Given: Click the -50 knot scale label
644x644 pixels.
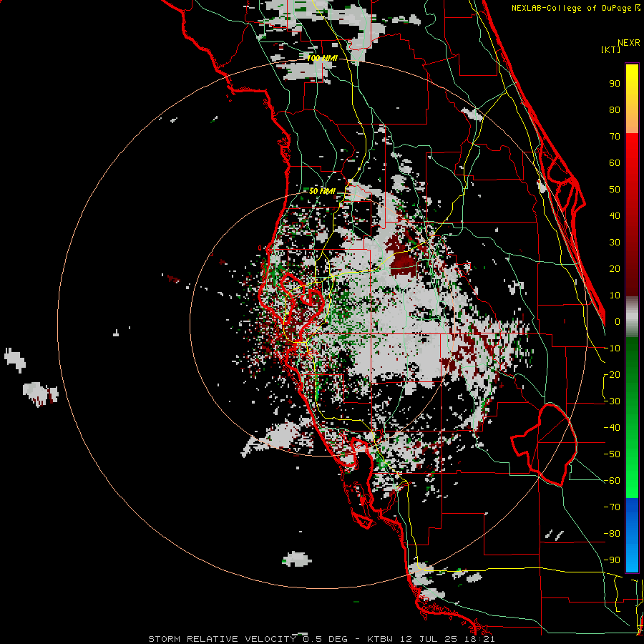Looking at the screenshot, I should pyautogui.click(x=612, y=454).
